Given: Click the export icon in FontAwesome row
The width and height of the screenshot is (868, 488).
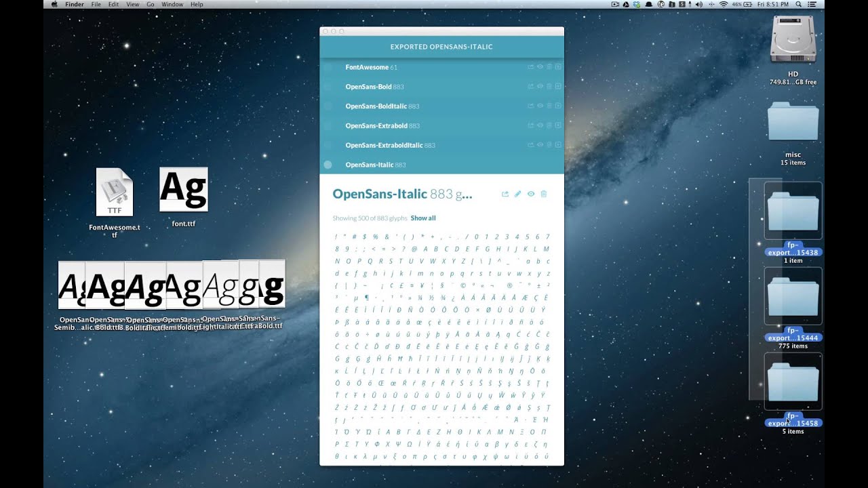Looking at the screenshot, I should pos(531,67).
